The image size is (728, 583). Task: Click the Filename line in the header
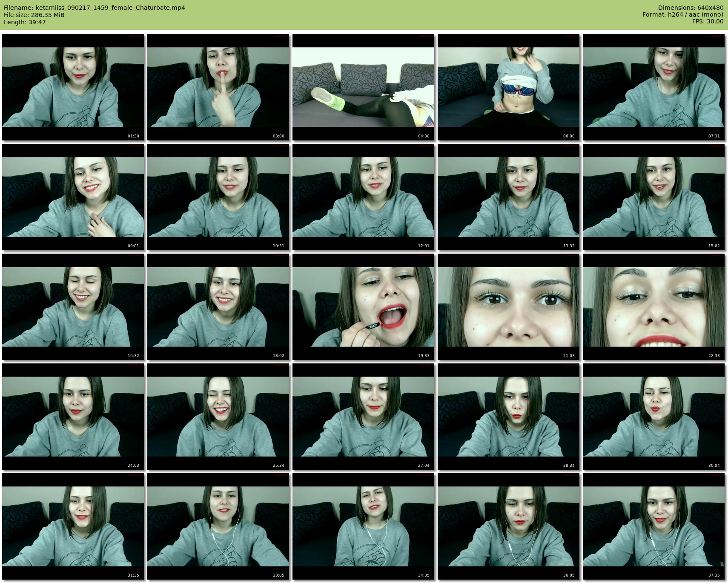tap(95, 8)
